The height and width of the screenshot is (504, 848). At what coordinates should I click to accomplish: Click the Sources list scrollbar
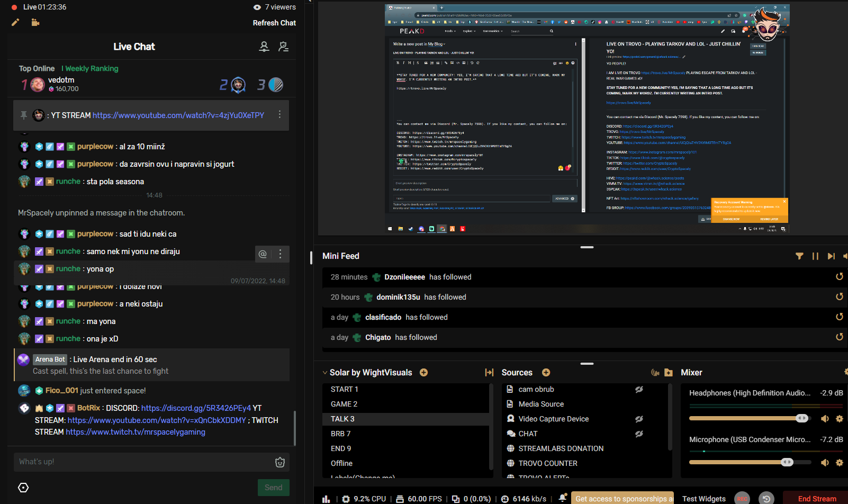(671, 417)
